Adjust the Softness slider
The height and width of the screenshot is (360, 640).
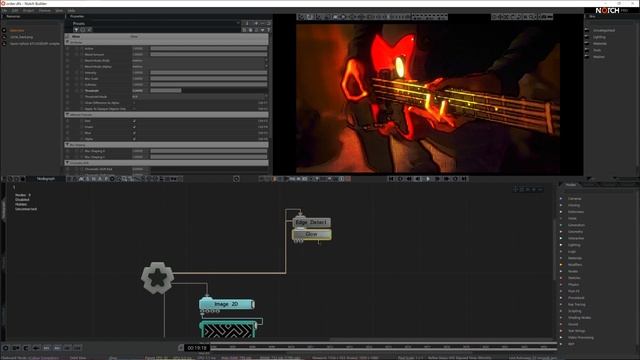(209, 84)
